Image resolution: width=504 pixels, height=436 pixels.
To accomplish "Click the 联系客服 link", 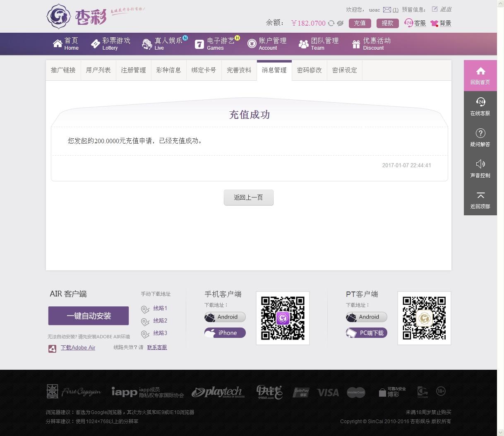I will (x=157, y=347).
